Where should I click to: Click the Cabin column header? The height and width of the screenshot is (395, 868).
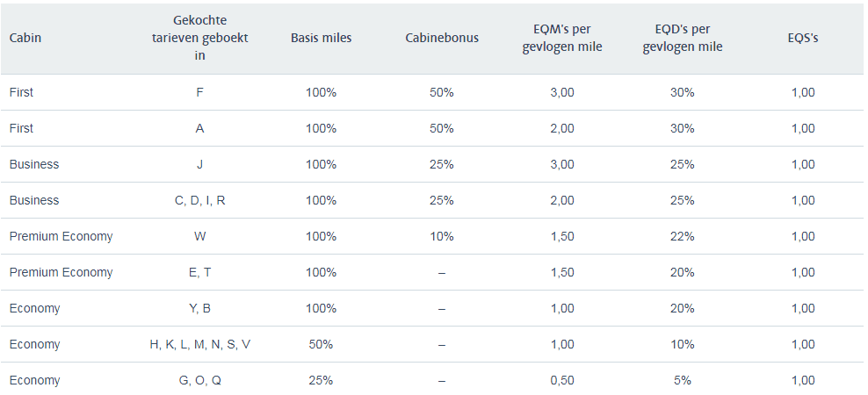point(25,39)
